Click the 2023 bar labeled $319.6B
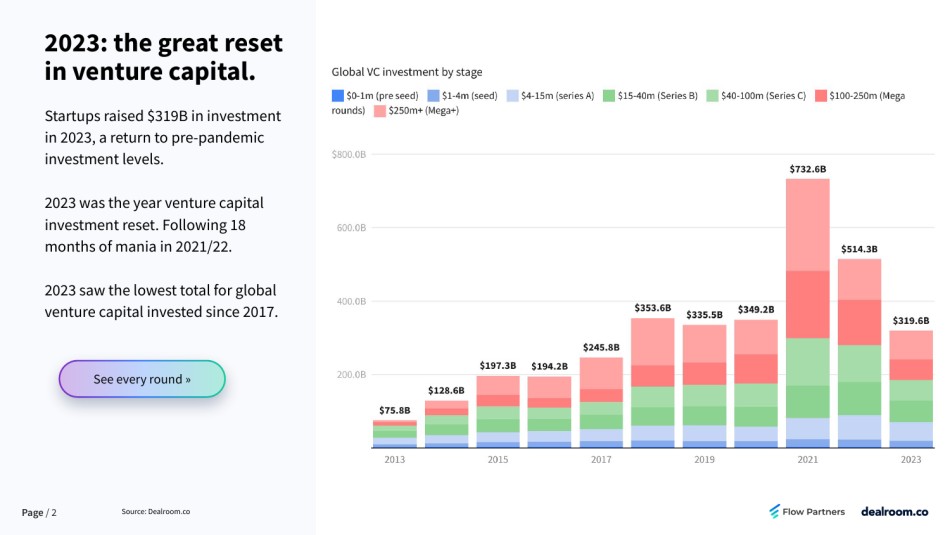Viewport: 950px width, 535px height. point(911,389)
